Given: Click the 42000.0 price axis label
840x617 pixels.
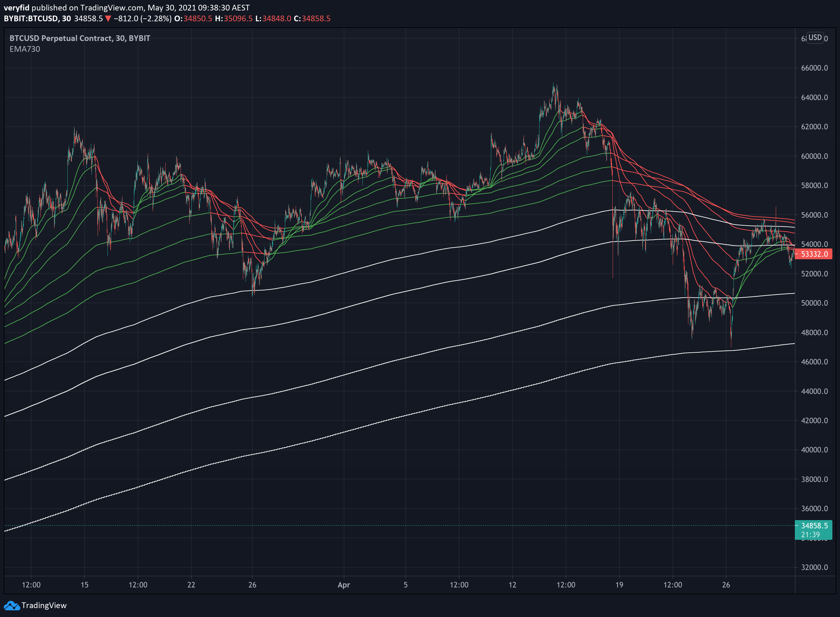Looking at the screenshot, I should point(814,421).
